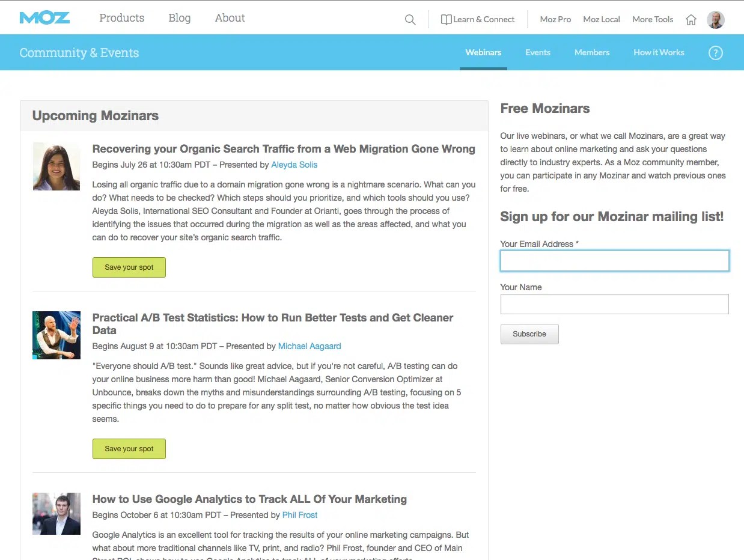Go to the home icon
The width and height of the screenshot is (744, 560).
click(x=691, y=20)
